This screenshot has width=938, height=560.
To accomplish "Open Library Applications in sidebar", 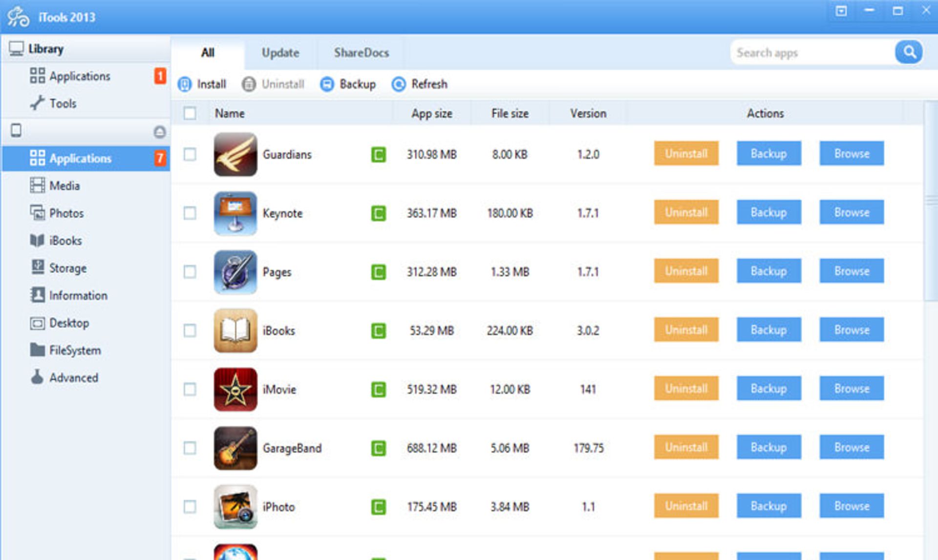I will (x=85, y=76).
